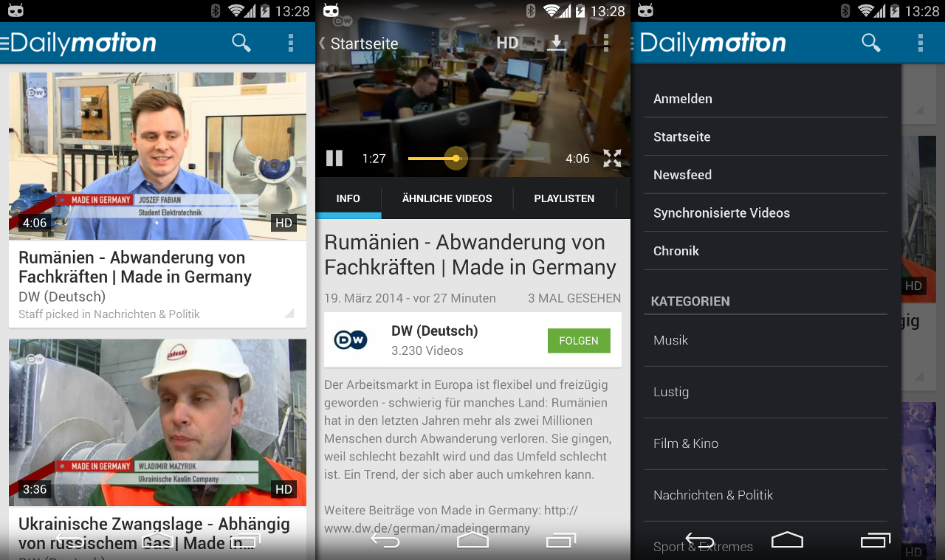Image resolution: width=945 pixels, height=560 pixels.
Task: Pause the playing video
Action: (334, 158)
